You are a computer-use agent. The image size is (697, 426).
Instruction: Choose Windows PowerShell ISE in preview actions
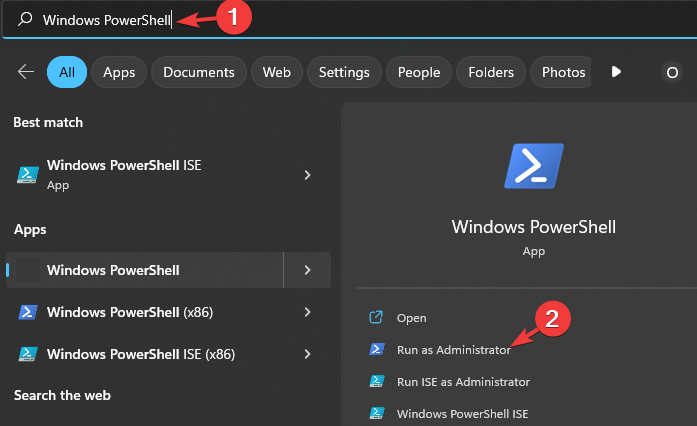click(462, 414)
